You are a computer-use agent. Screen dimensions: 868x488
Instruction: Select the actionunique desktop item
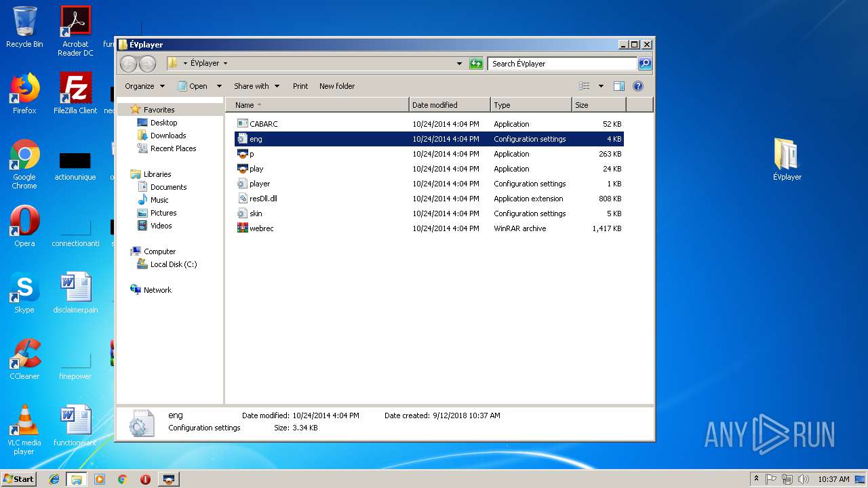coord(75,164)
